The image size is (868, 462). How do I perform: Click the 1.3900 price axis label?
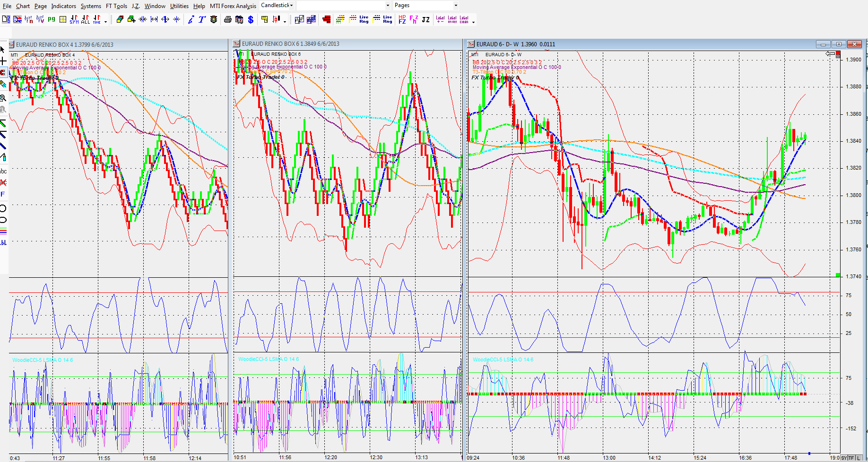(x=853, y=60)
